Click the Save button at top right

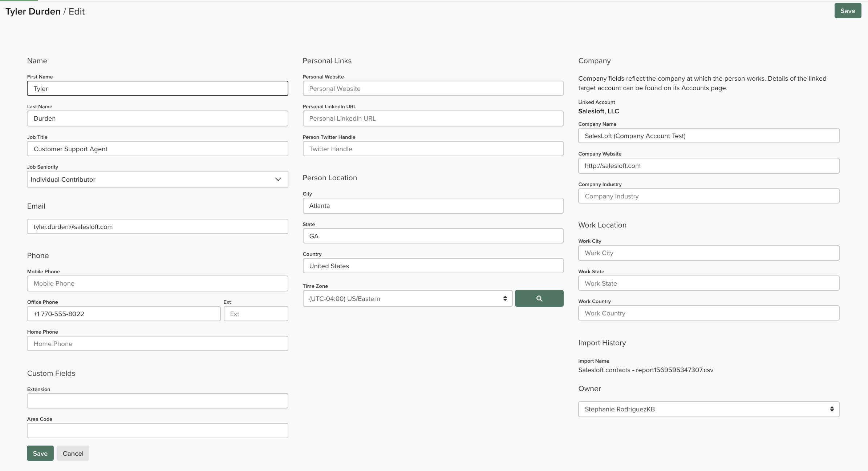coord(848,11)
